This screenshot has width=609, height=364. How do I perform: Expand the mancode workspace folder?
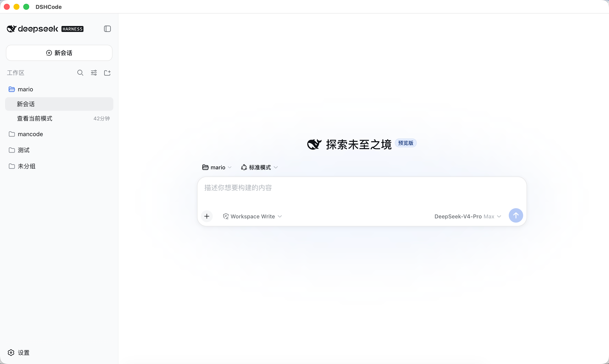59,134
